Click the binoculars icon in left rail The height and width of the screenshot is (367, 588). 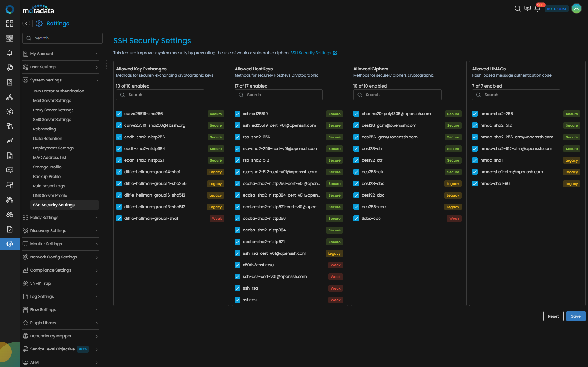point(10,215)
